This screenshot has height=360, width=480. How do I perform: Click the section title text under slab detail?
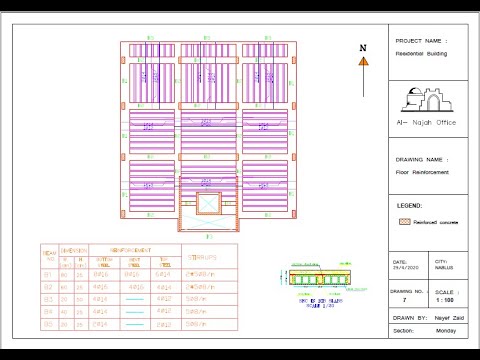(321, 303)
